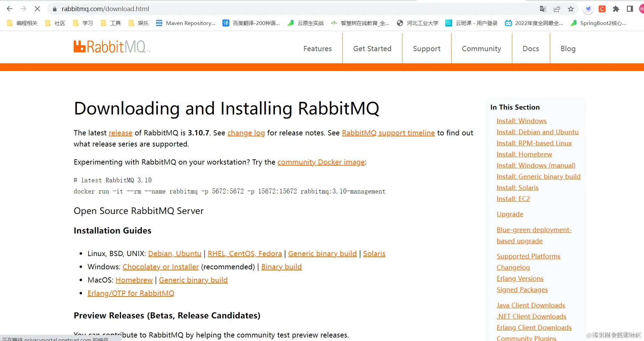Click the RabbitMQ logo

(x=112, y=47)
